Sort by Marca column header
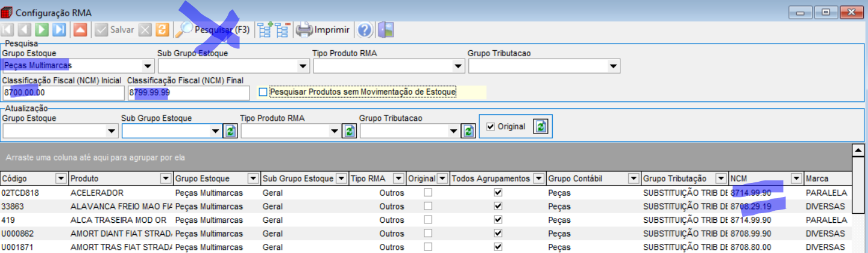 [x=827, y=179]
